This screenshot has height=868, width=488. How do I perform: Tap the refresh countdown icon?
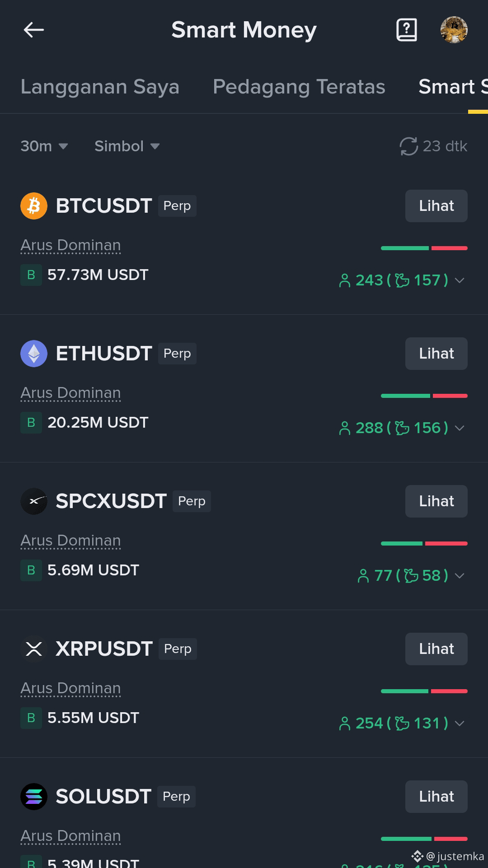408,146
